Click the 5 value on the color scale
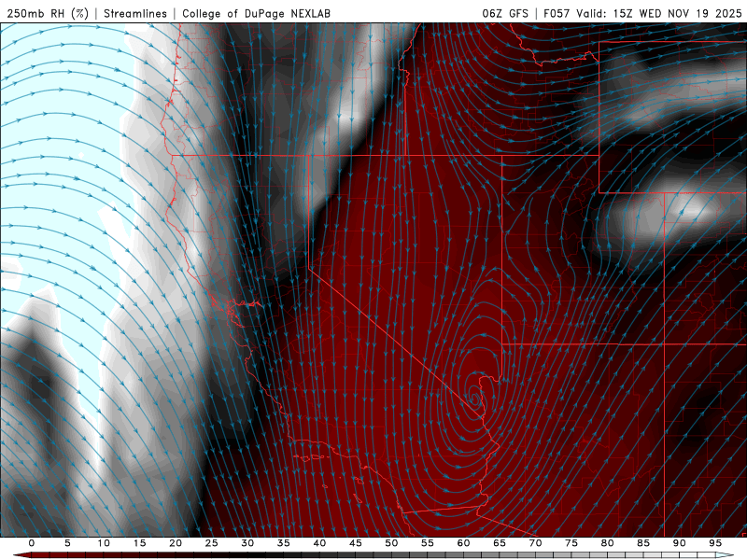 67,543
